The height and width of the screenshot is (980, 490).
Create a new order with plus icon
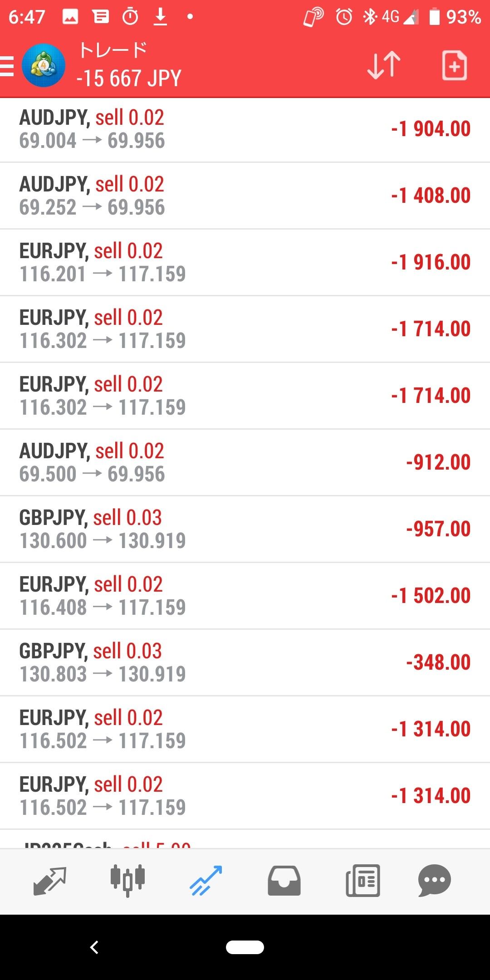(454, 65)
